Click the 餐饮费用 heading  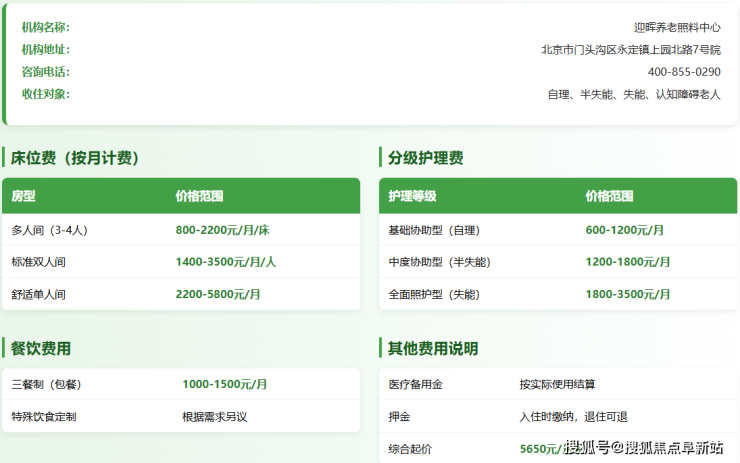[x=41, y=348]
